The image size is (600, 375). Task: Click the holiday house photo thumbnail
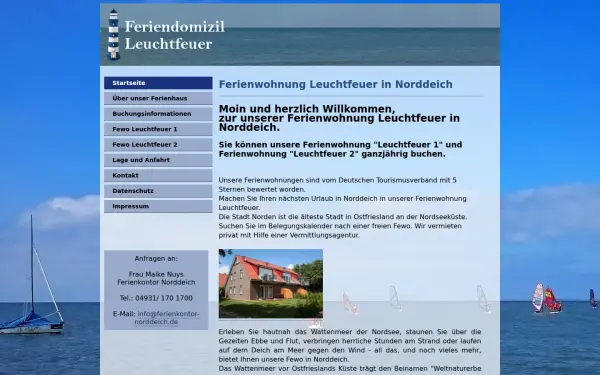271,284
